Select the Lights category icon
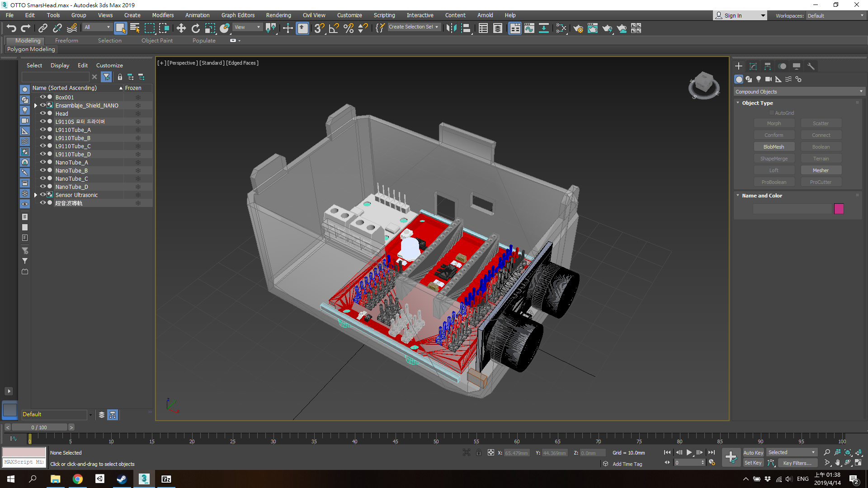Image resolution: width=868 pixels, height=488 pixels. (x=759, y=79)
